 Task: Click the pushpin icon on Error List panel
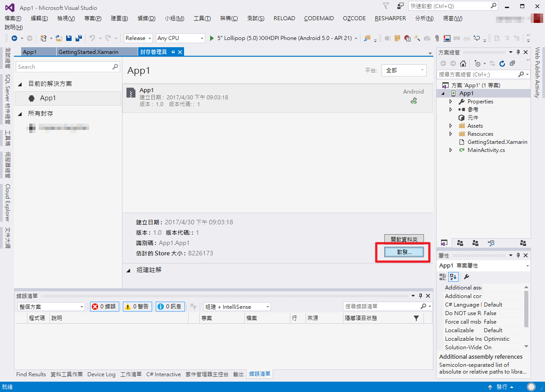point(420,296)
